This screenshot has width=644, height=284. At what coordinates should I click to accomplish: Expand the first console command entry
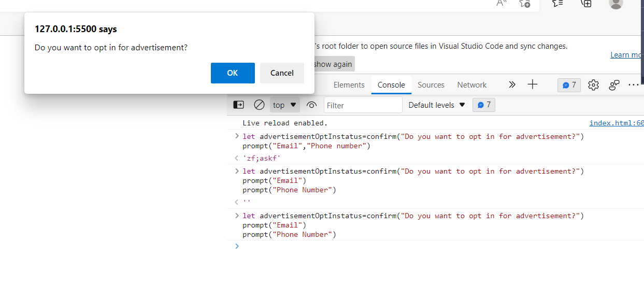click(x=237, y=136)
